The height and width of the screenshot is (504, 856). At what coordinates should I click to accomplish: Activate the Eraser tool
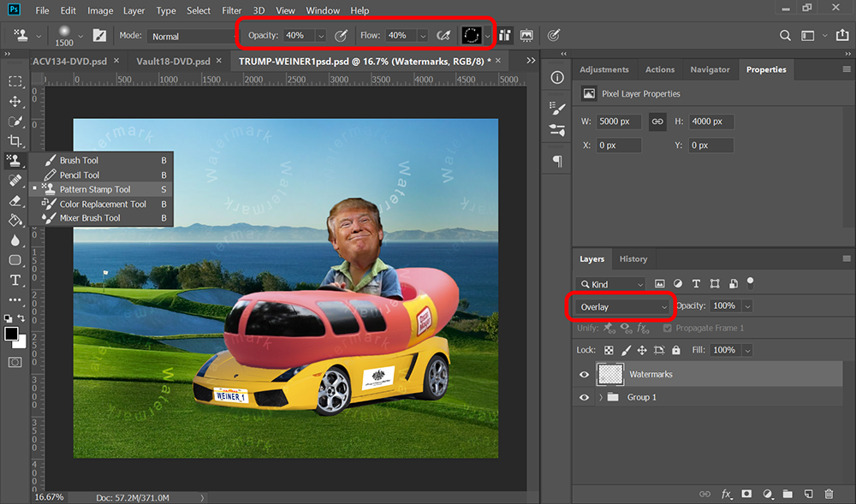click(x=15, y=200)
